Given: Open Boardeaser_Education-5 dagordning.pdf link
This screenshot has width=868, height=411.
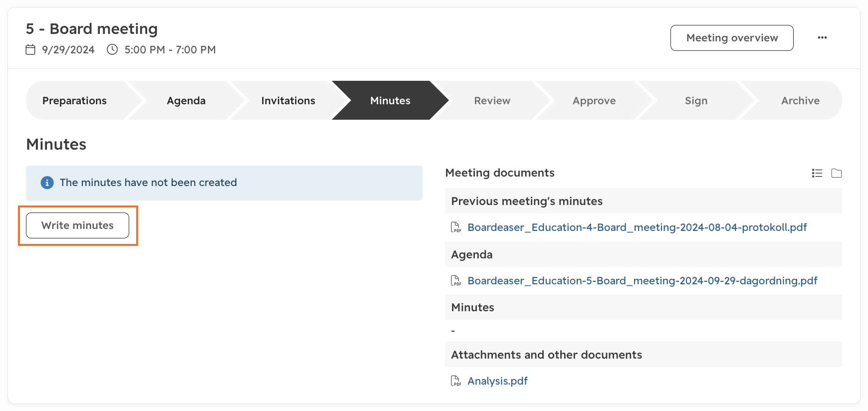Looking at the screenshot, I should point(643,281).
